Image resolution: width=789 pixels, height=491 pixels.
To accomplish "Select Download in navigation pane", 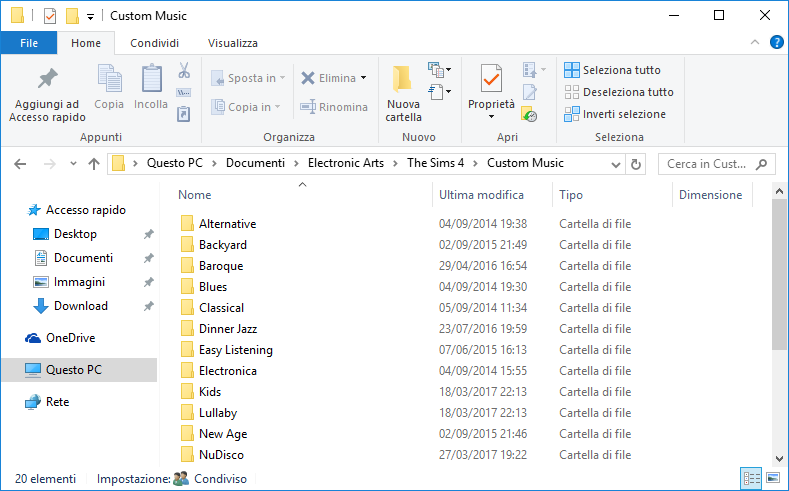I will coord(81,306).
